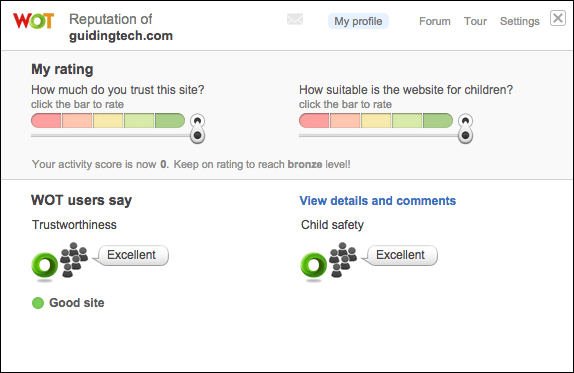View details and comments link
The width and height of the screenshot is (574, 373).
(377, 201)
